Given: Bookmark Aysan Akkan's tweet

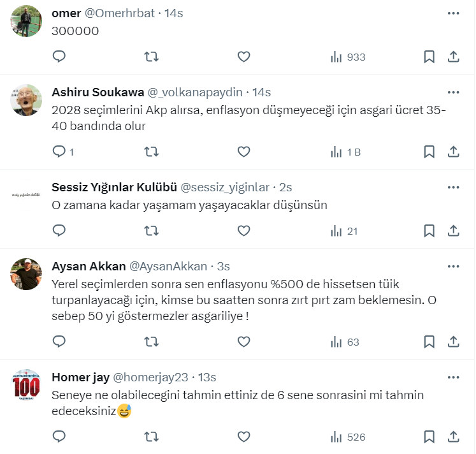Looking at the screenshot, I should click(x=429, y=342).
